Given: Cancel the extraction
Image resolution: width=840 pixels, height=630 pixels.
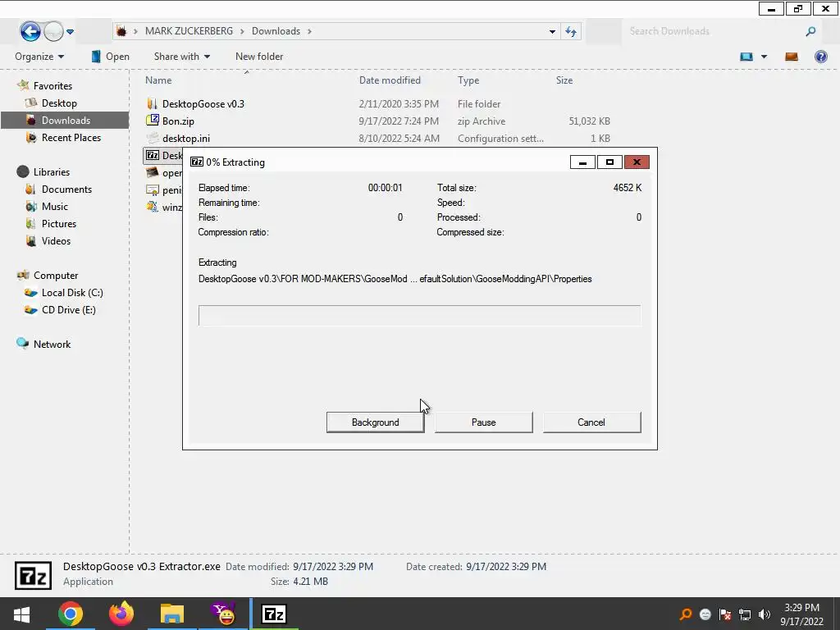Looking at the screenshot, I should [x=591, y=422].
